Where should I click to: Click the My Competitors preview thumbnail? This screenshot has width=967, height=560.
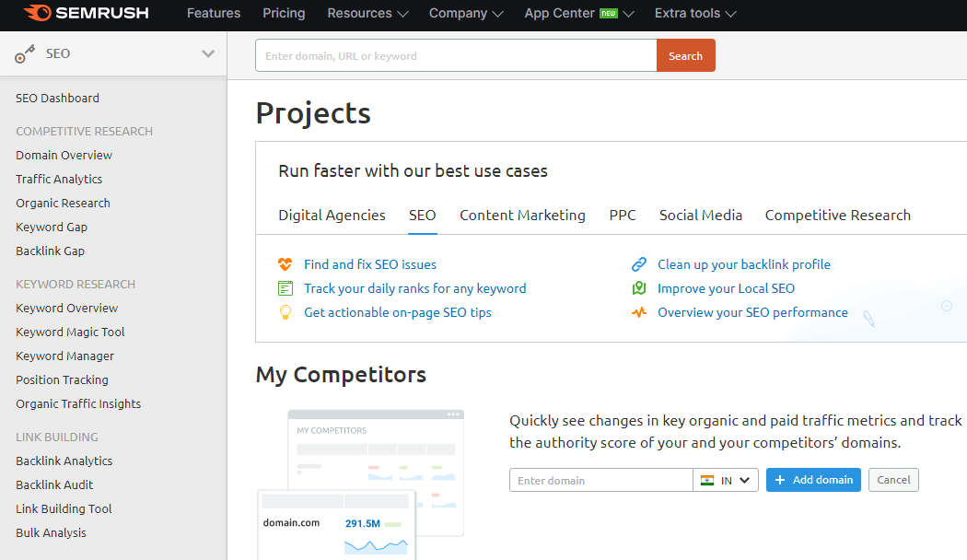361,484
